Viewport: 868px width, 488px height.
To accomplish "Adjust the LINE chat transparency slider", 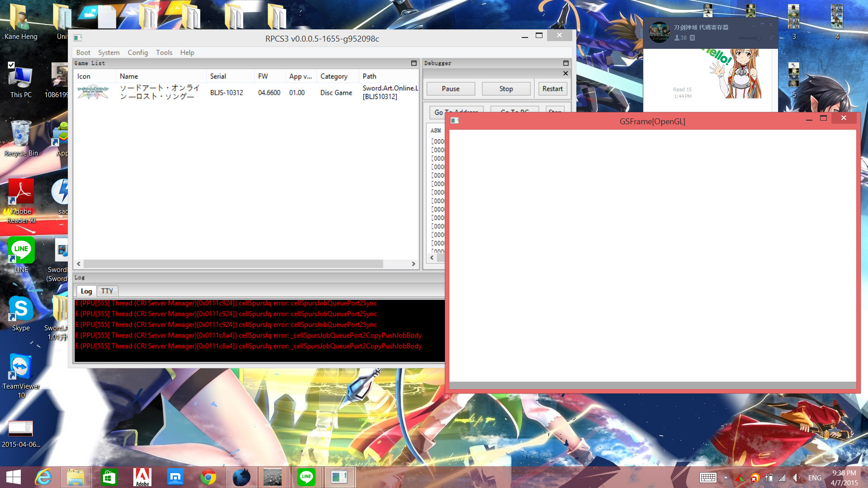I will [x=758, y=38].
